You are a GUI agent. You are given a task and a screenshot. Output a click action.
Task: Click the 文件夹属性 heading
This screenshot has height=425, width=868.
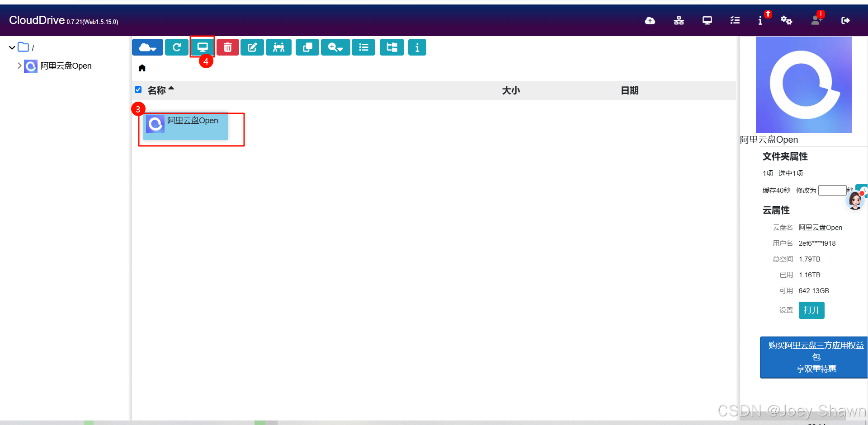point(785,157)
